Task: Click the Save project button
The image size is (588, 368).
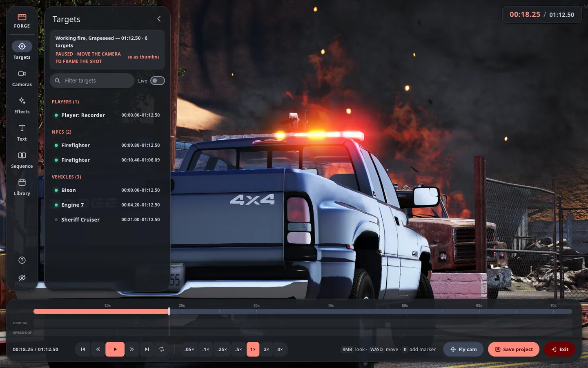Action: coord(514,349)
